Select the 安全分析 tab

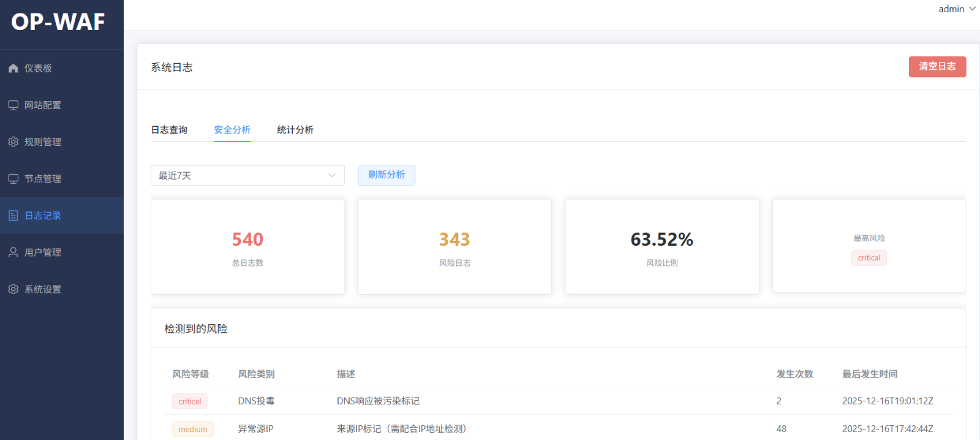232,130
